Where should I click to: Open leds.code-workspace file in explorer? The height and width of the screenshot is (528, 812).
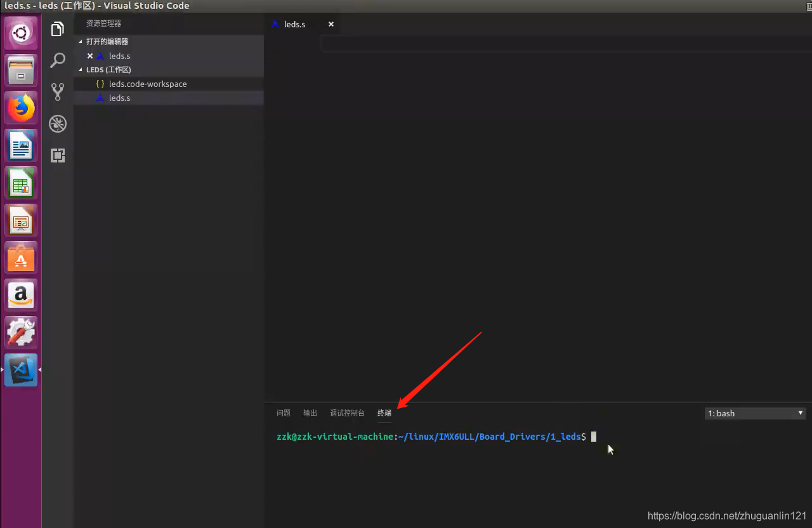pyautogui.click(x=169, y=84)
